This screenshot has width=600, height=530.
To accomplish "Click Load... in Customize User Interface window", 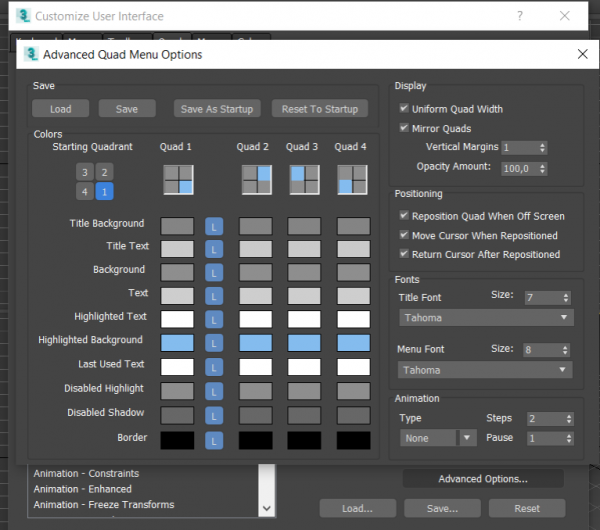I will (357, 508).
